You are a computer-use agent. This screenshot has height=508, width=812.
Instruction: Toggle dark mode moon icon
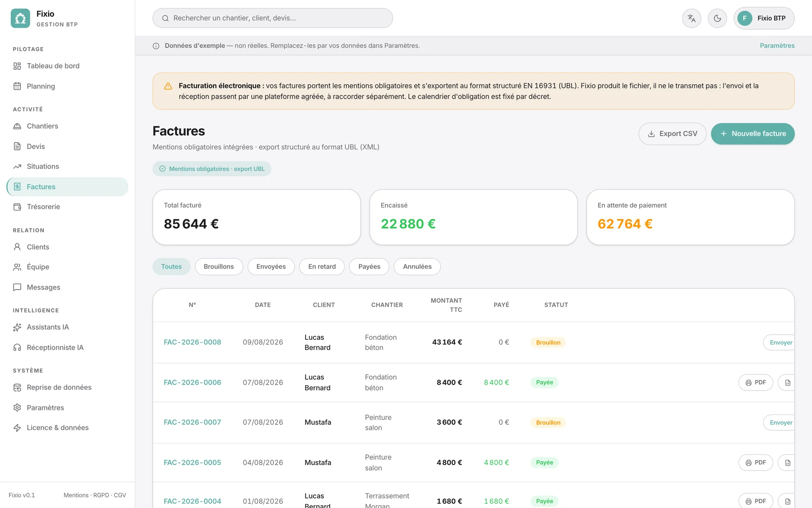pyautogui.click(x=717, y=18)
